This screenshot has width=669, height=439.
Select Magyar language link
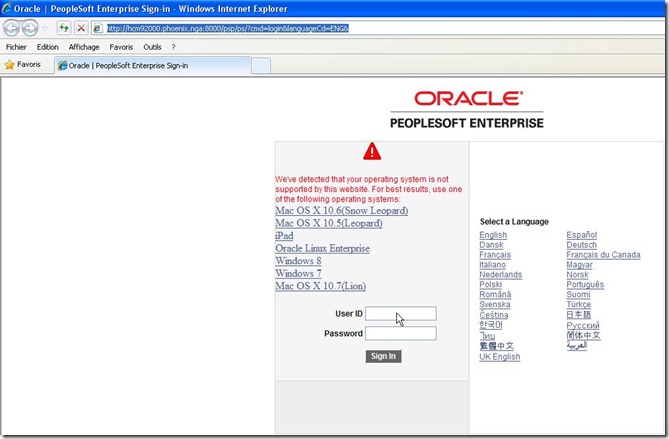pyautogui.click(x=579, y=265)
